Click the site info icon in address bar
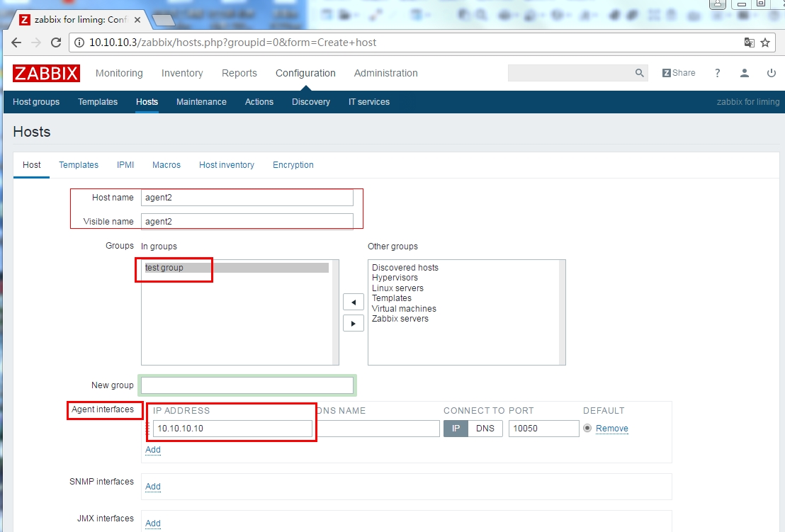The image size is (785, 532). 79,43
